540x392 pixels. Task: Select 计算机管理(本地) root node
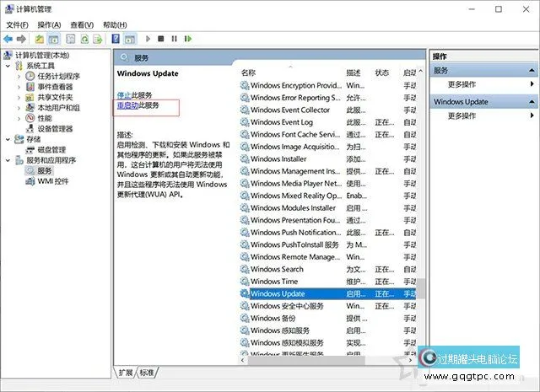[42, 55]
